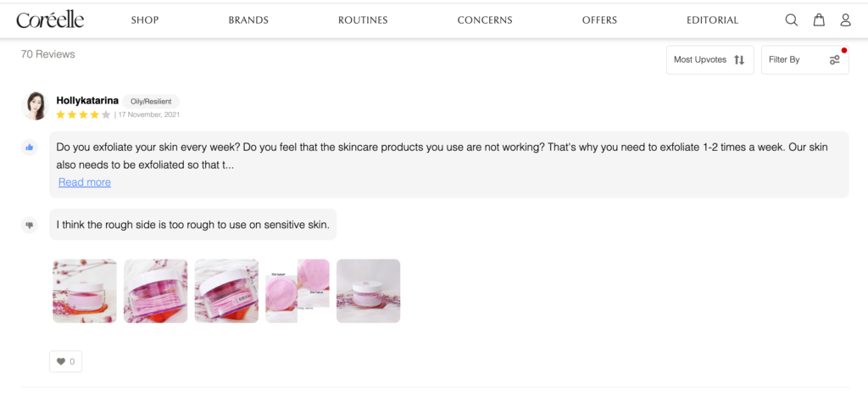
Task: Open the ROUTINES navigation item
Action: point(363,20)
